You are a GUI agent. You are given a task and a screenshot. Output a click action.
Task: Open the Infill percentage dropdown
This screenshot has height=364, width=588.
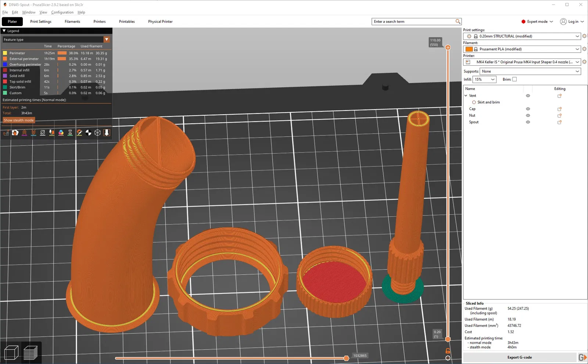tap(484, 79)
